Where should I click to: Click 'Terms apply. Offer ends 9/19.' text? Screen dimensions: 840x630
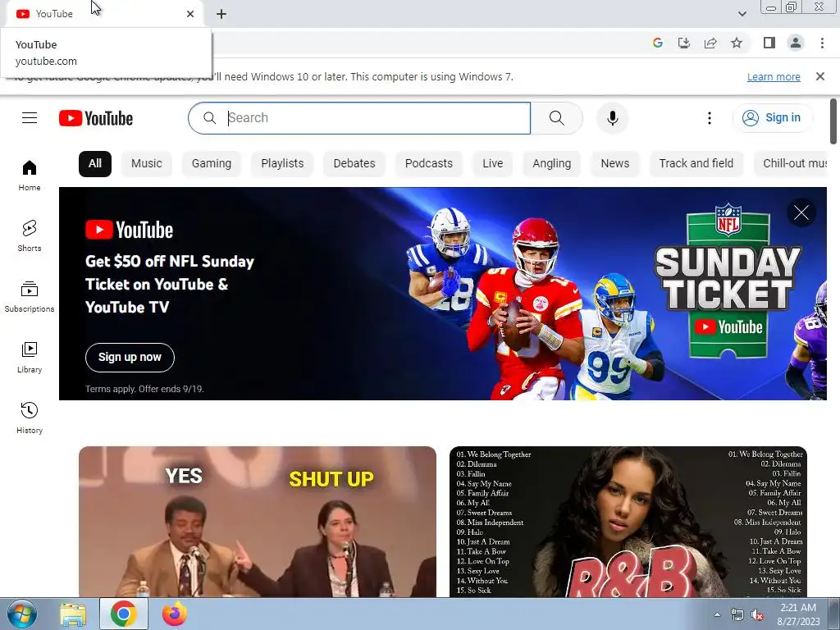144,389
